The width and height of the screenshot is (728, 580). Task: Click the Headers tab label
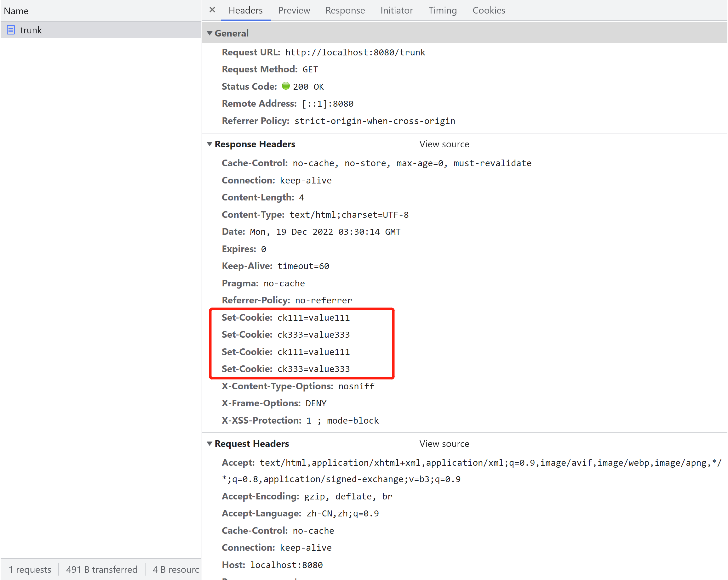(x=245, y=10)
